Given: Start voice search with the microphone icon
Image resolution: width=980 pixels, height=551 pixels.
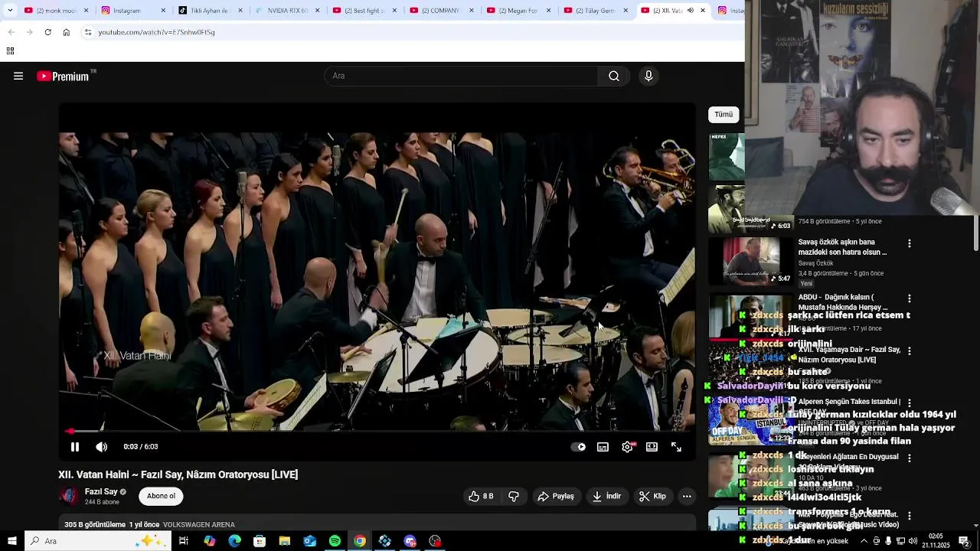Looking at the screenshot, I should [648, 76].
